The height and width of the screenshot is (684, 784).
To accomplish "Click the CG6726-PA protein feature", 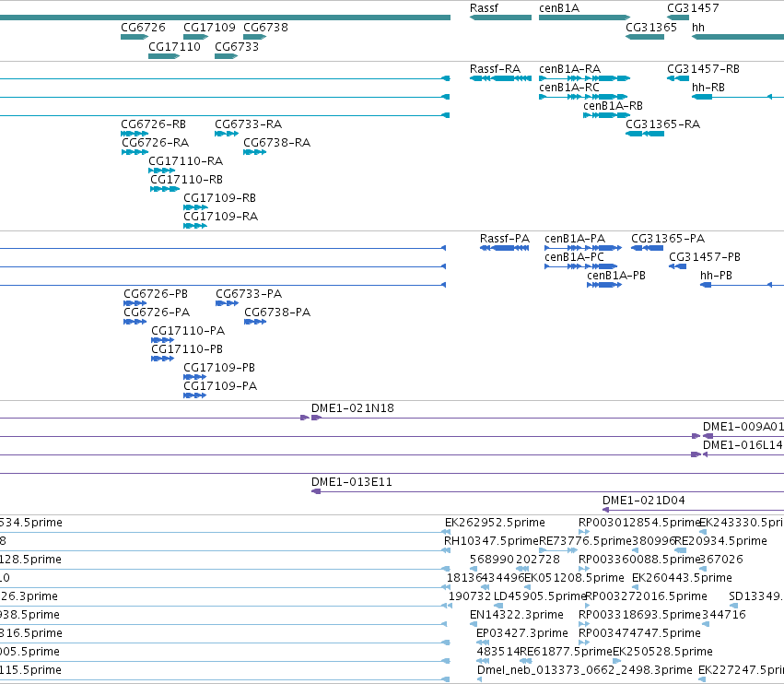I will click(135, 322).
